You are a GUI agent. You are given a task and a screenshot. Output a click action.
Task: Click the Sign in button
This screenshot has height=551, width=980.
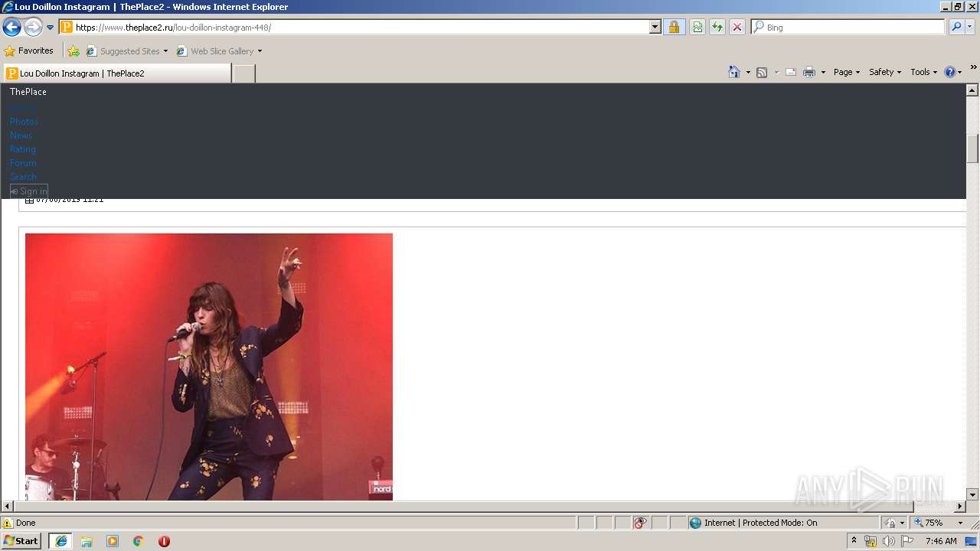pyautogui.click(x=29, y=191)
